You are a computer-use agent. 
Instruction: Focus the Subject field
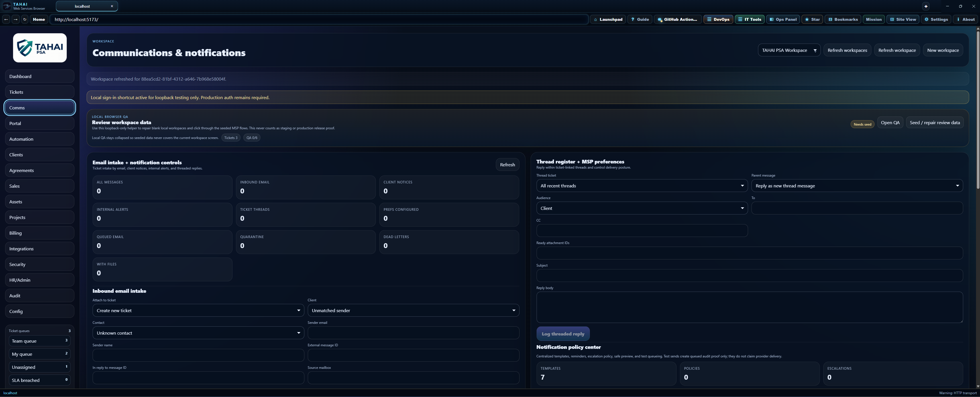pyautogui.click(x=749, y=275)
